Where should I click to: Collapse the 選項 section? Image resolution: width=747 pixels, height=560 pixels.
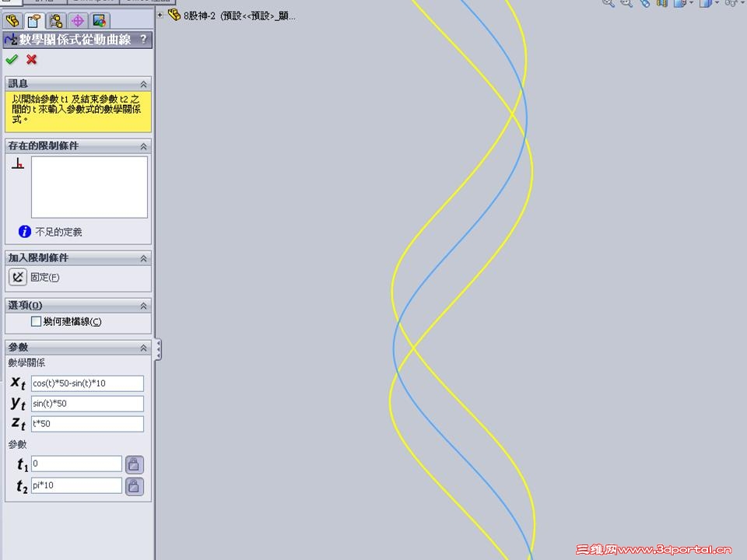[x=143, y=306]
